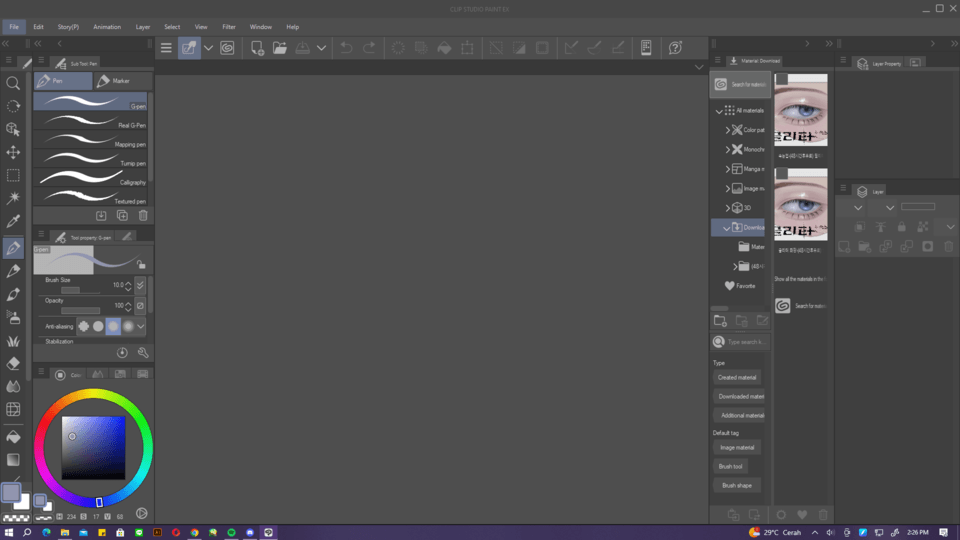
Task: Switch to the Pen sub tool tab
Action: pyautogui.click(x=63, y=81)
